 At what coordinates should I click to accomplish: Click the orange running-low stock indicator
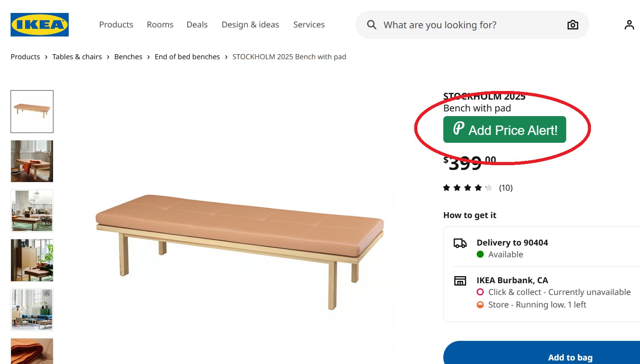pos(480,304)
